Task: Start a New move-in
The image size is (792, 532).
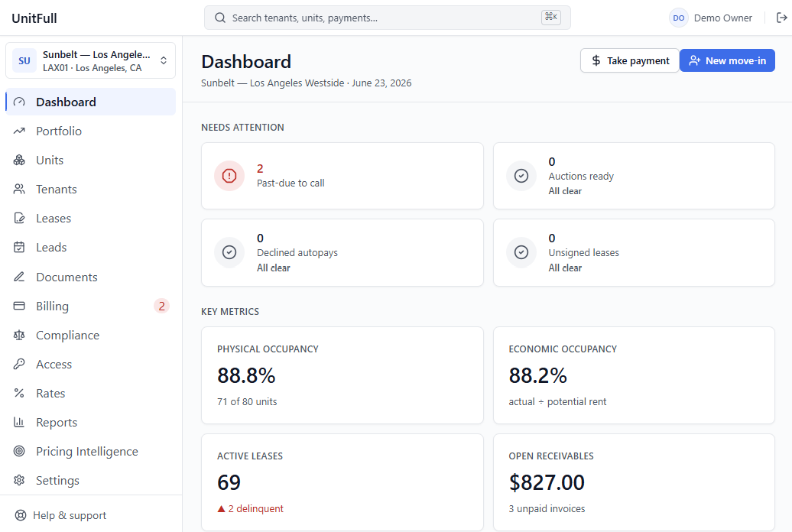Action: coord(727,60)
